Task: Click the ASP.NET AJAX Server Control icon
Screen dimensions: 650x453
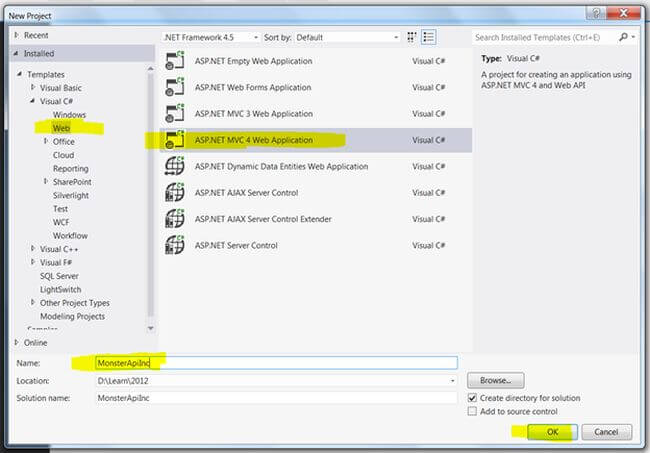Action: pos(175,193)
